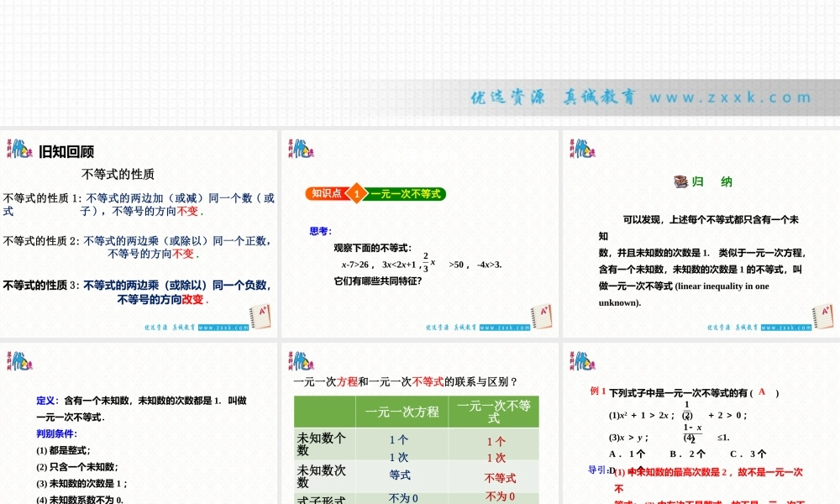Click condition (1) 都是整式

click(63, 450)
